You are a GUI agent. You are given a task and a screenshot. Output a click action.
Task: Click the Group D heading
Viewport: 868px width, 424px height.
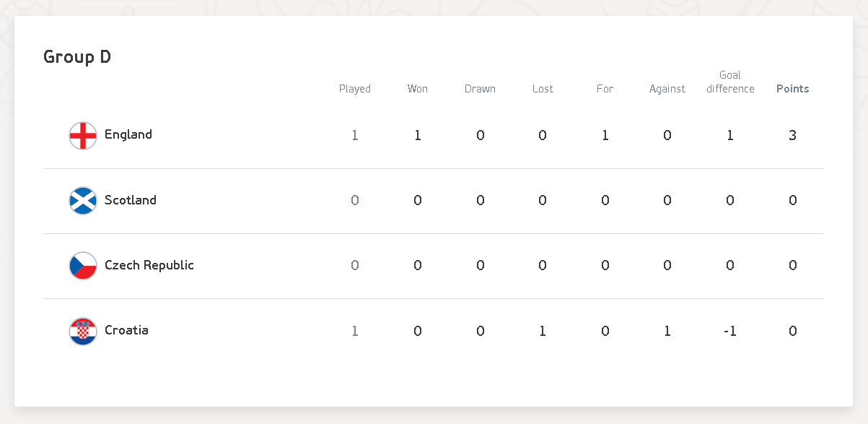tap(77, 57)
